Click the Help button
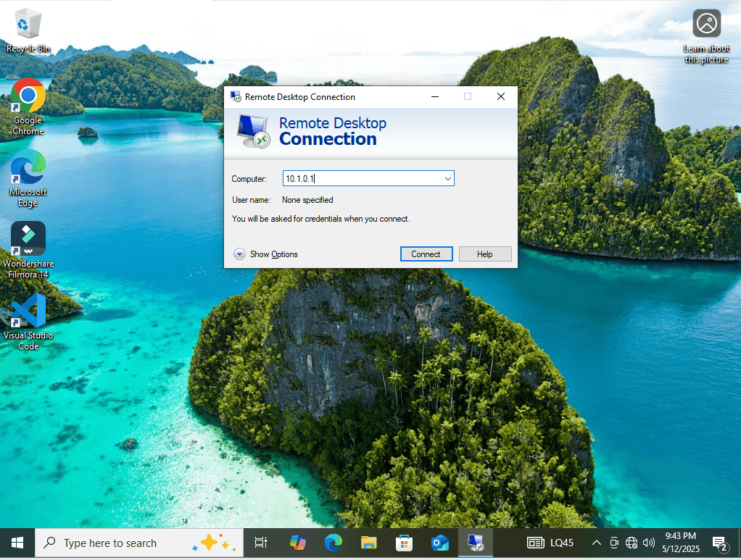 click(485, 254)
